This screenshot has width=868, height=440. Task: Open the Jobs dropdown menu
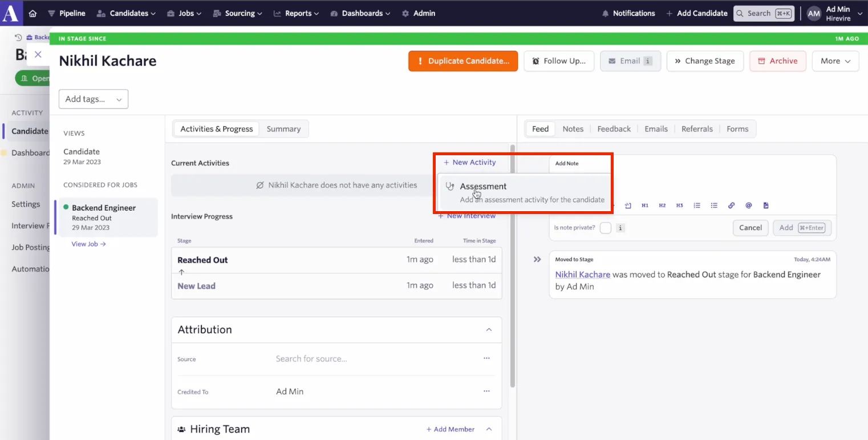point(185,13)
